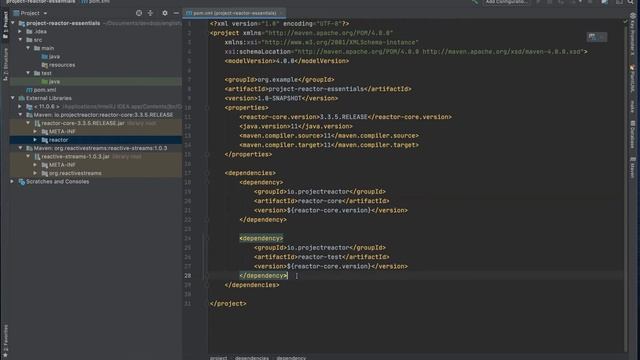Image resolution: width=640 pixels, height=360 pixels.
Task: Hide the Project panel with minus icon
Action: (176, 13)
